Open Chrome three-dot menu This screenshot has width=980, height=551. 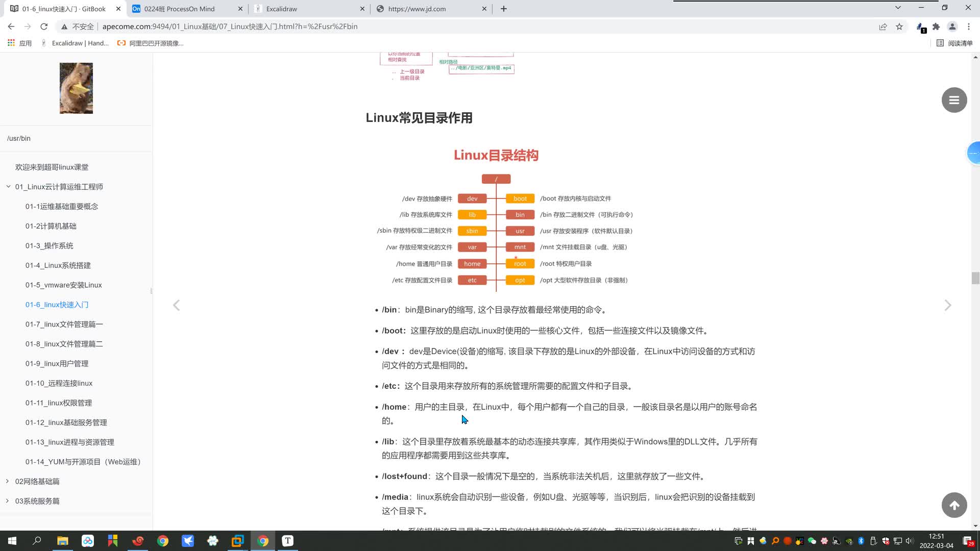tap(969, 27)
